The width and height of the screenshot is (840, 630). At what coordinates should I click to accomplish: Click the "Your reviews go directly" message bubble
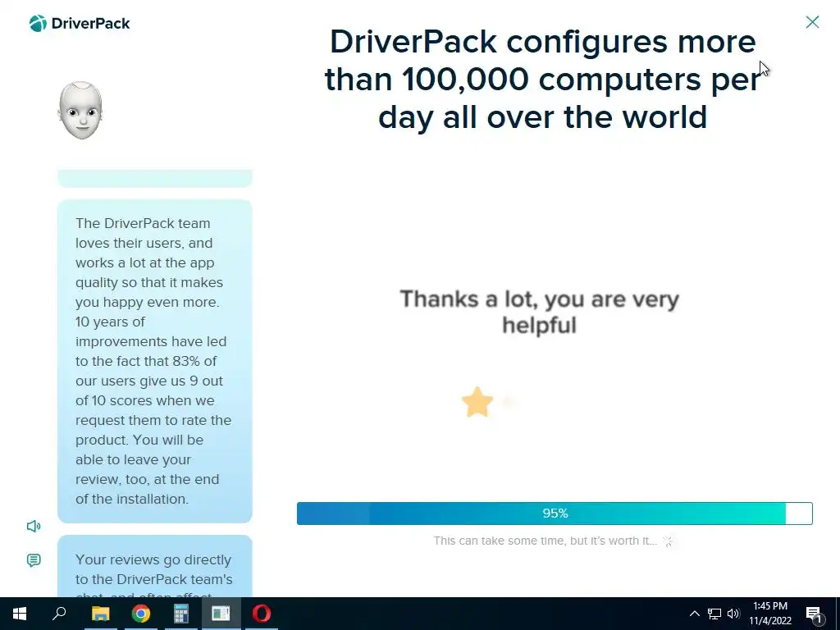click(155, 566)
